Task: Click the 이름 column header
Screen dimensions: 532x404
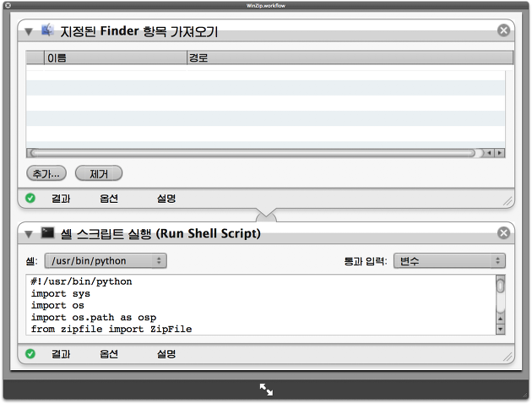Action: [116, 57]
